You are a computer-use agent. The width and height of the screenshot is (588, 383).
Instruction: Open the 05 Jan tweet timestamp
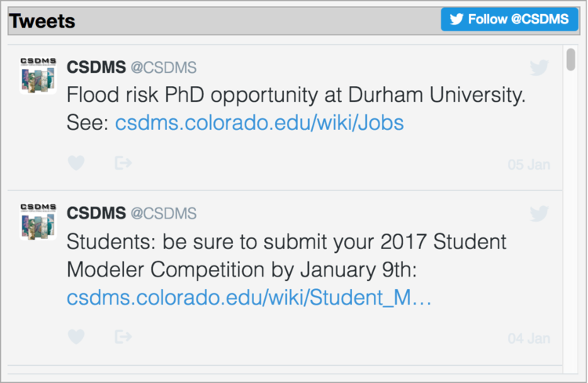click(529, 164)
